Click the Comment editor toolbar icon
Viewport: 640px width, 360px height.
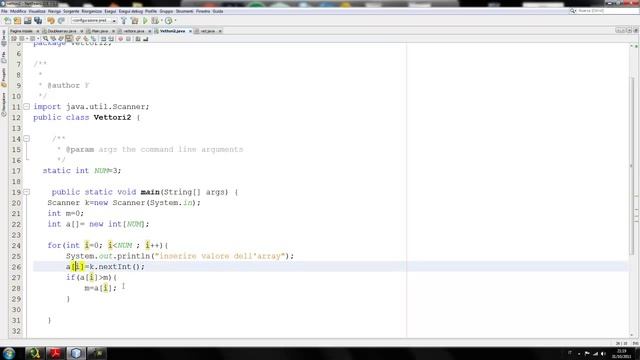tap(138, 39)
